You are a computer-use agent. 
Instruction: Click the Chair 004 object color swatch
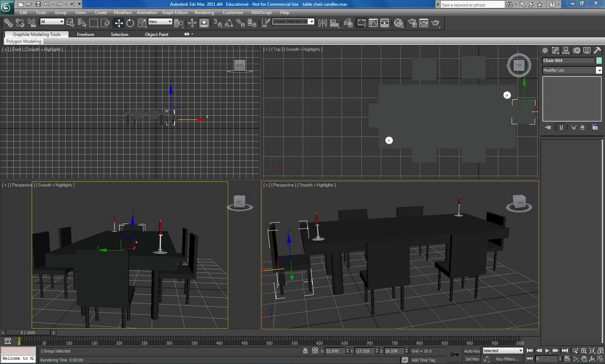[x=599, y=60]
